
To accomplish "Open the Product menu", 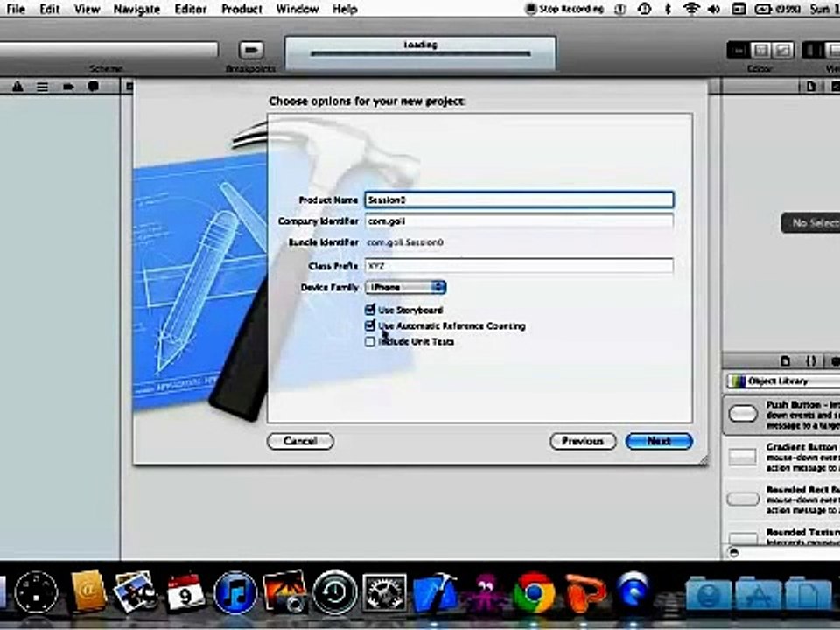I will (241, 9).
